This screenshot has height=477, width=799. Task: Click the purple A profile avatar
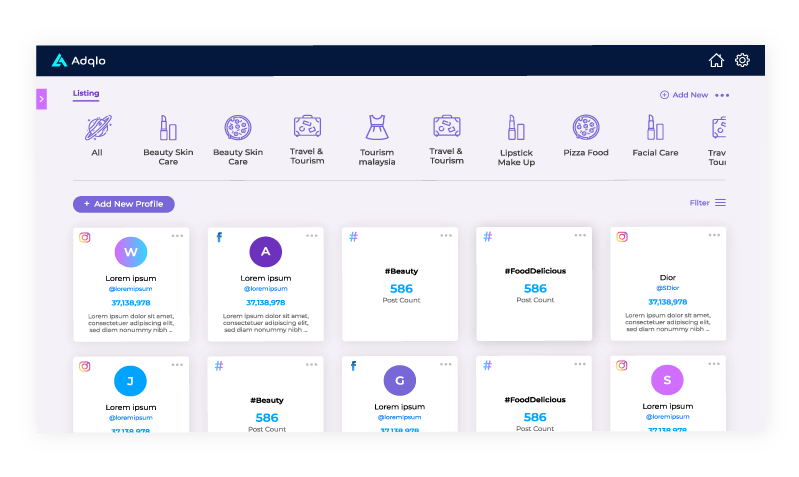(x=265, y=251)
